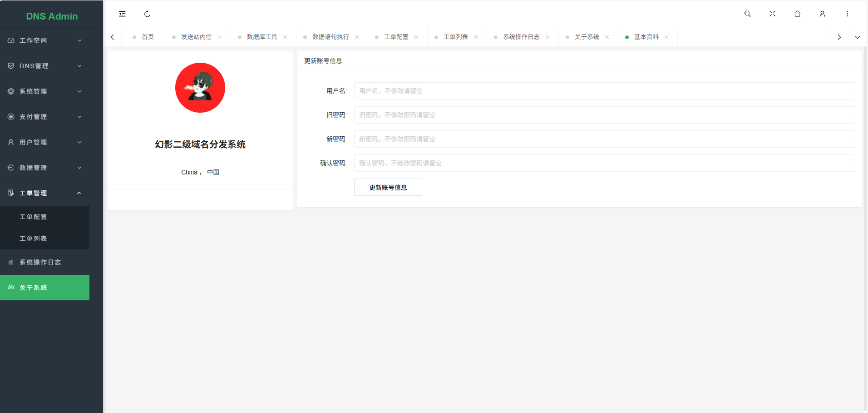
Task: Click the refresh page icon
Action: tap(147, 14)
